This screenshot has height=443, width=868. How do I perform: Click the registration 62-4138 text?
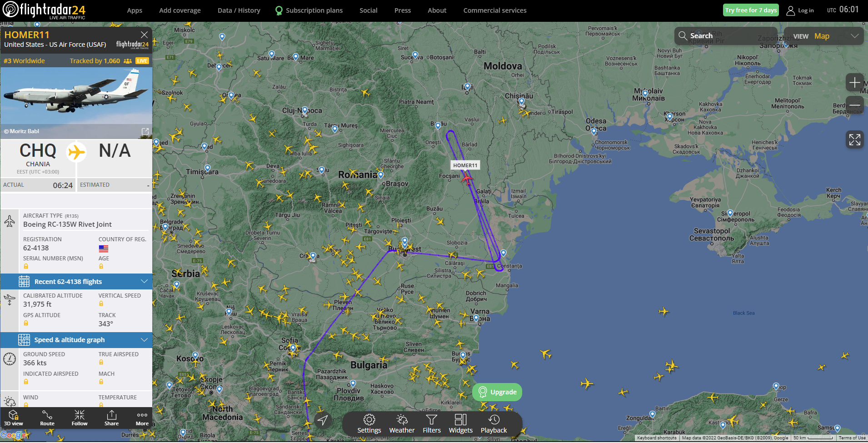coord(36,248)
